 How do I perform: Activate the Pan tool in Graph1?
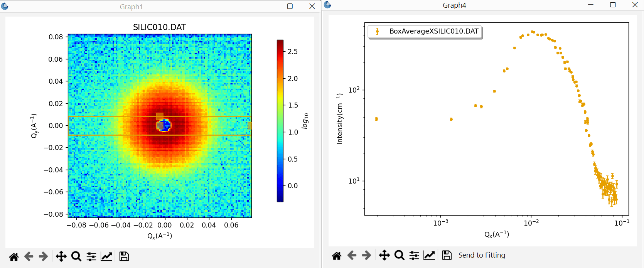click(x=61, y=256)
